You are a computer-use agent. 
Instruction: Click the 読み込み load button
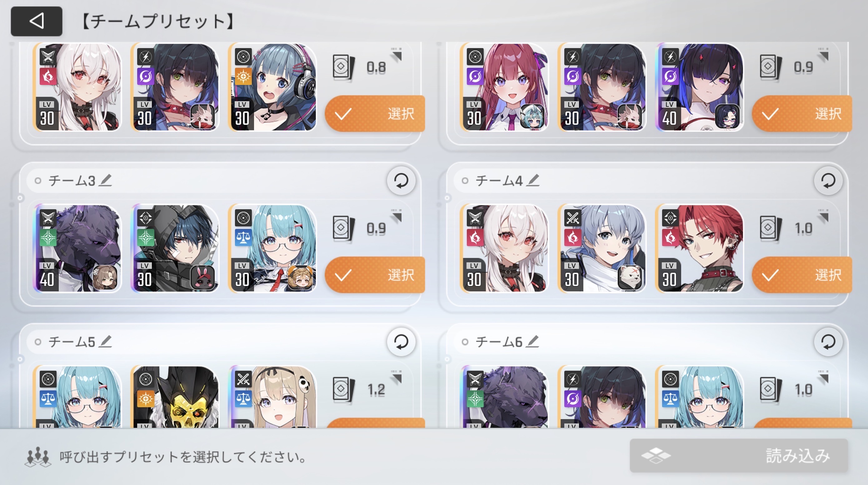[739, 456]
